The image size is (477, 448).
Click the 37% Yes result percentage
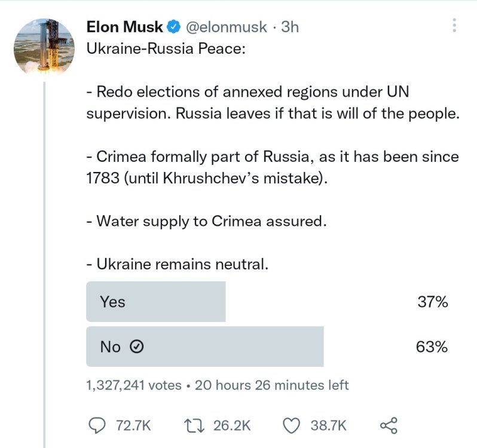point(433,302)
